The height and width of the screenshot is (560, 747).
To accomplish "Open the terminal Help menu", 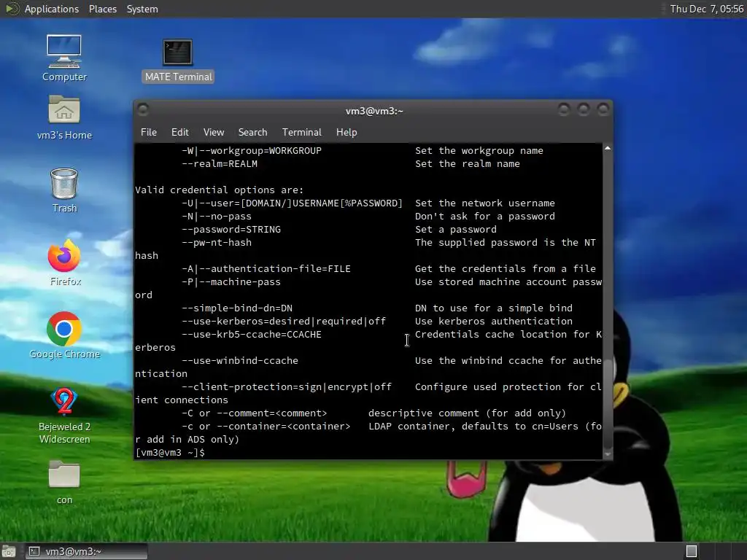I will [x=347, y=133].
